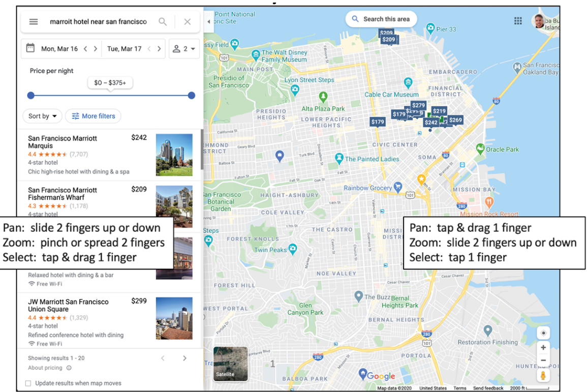Open the Google account avatar

(538, 21)
